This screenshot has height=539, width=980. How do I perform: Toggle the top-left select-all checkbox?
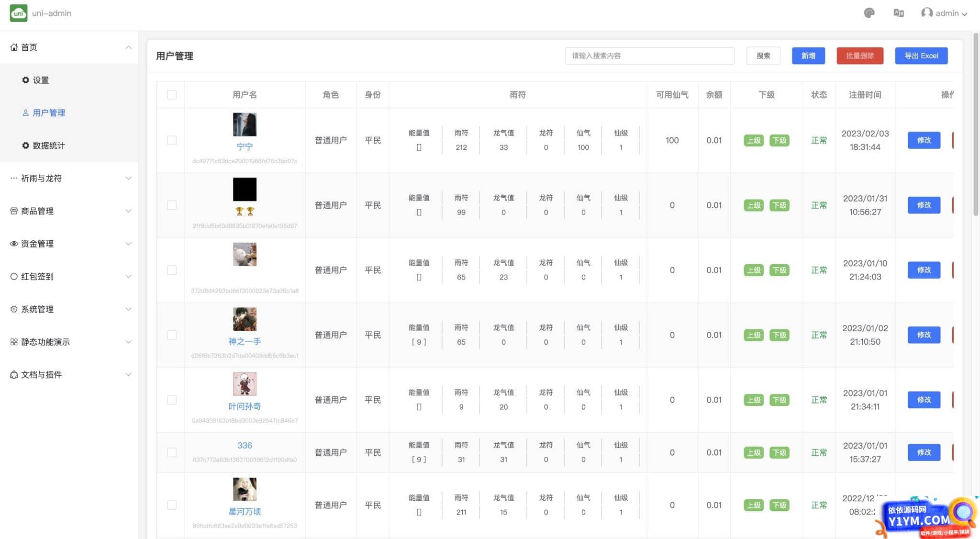(x=171, y=94)
